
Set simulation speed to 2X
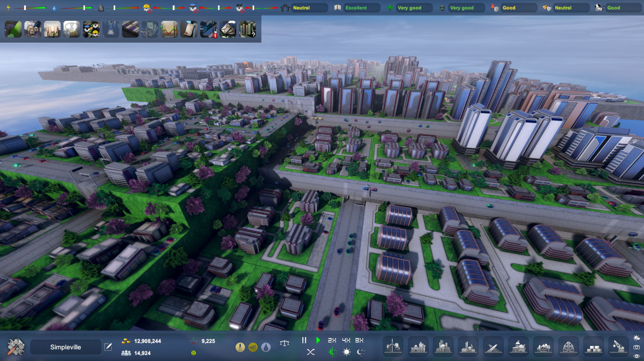click(x=332, y=340)
